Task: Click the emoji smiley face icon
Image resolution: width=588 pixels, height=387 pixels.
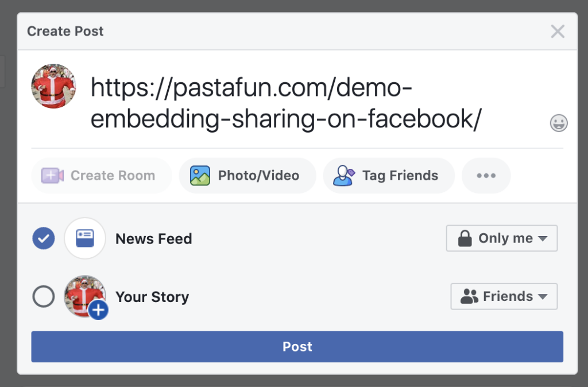Action: coord(558,123)
